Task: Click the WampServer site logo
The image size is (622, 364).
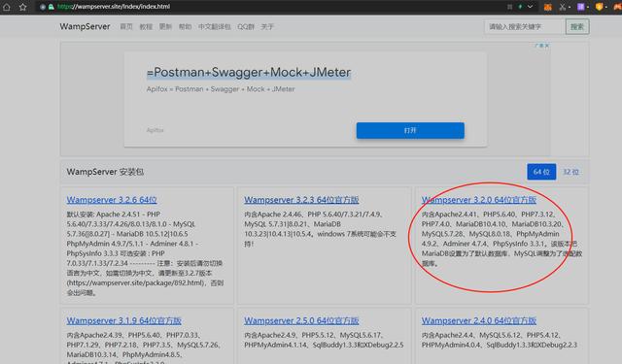Action: click(85, 26)
